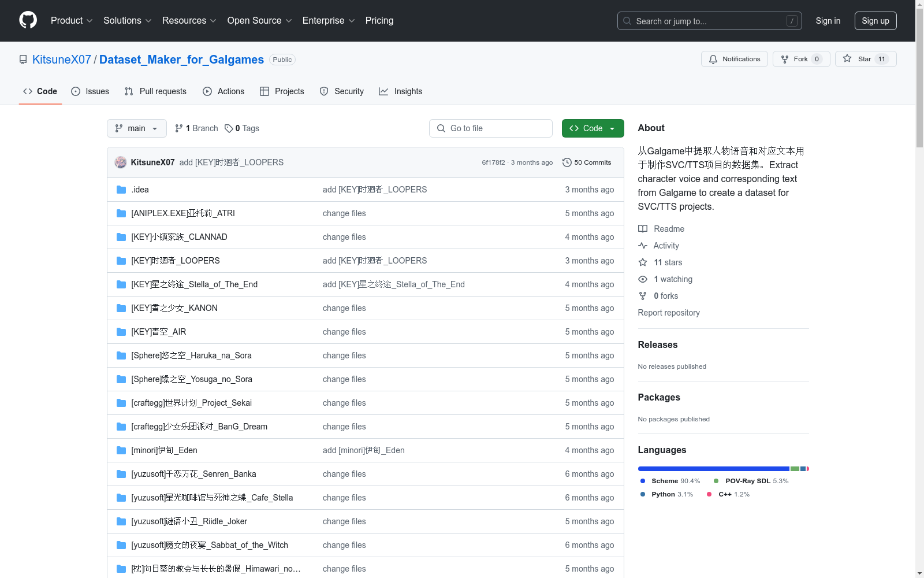Click the folder icon beside [KEY]青空_AIR
Screen dimensions: 924x578
coord(121,332)
